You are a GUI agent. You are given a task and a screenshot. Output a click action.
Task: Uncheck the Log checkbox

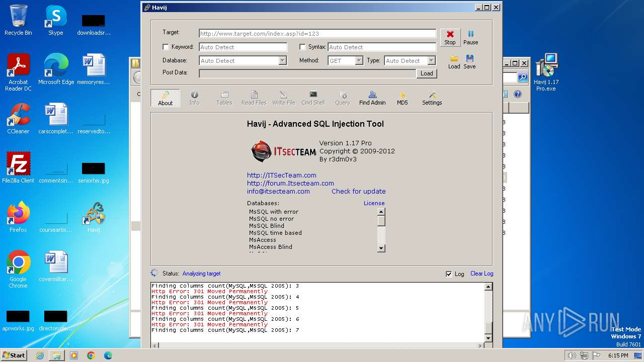coord(449,274)
